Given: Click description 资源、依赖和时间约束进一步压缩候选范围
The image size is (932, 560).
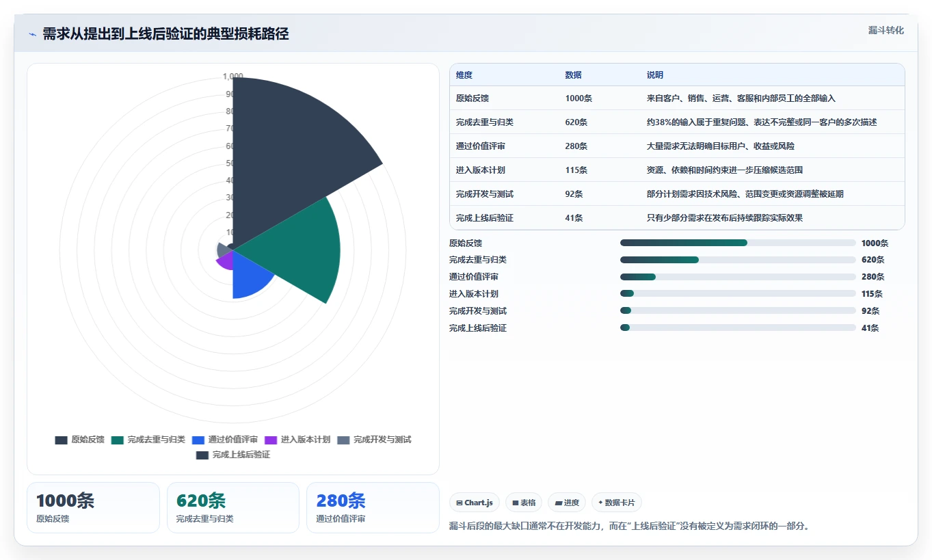Looking at the screenshot, I should click(x=725, y=170).
